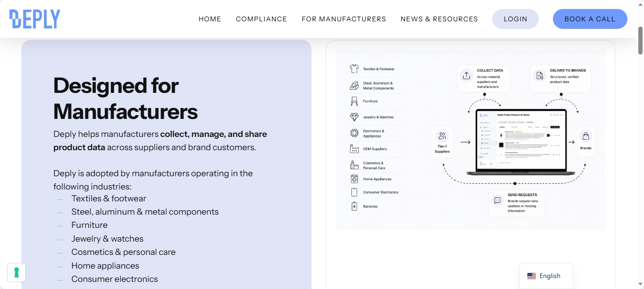Click the Collect Data upload icon
The image size is (644, 289).
pos(466,75)
